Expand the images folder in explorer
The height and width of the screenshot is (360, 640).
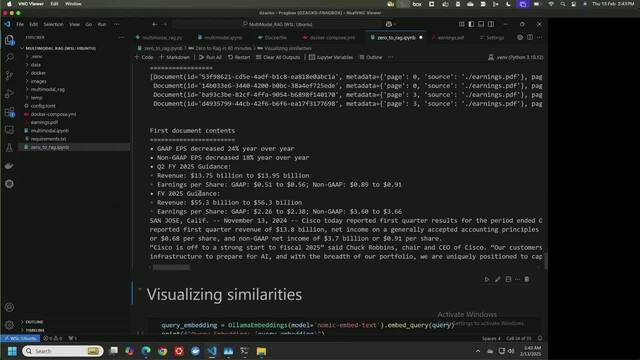[x=38, y=81]
